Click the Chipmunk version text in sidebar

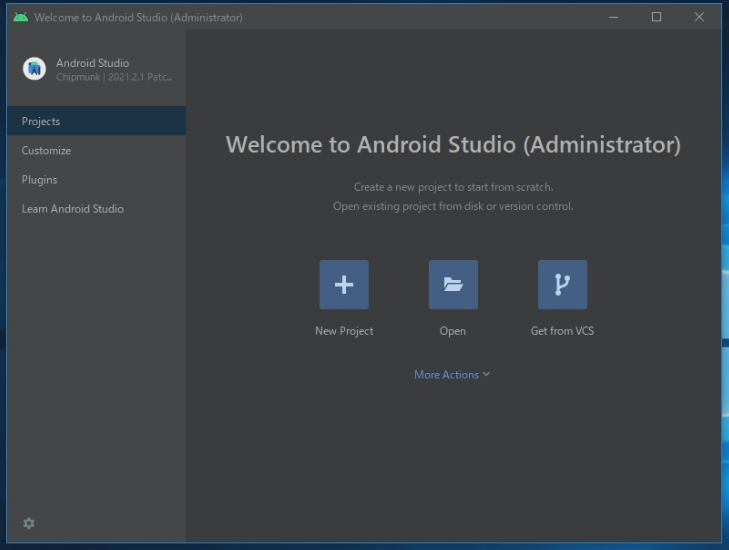[x=114, y=77]
